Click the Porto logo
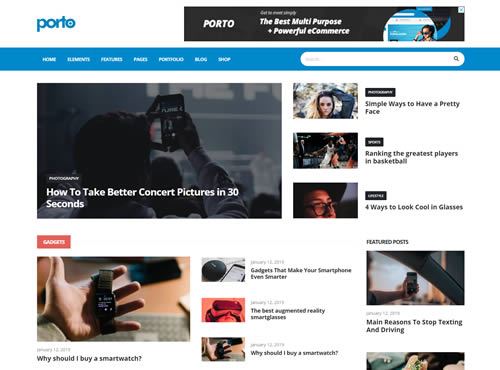This screenshot has width=500, height=370. 56,23
